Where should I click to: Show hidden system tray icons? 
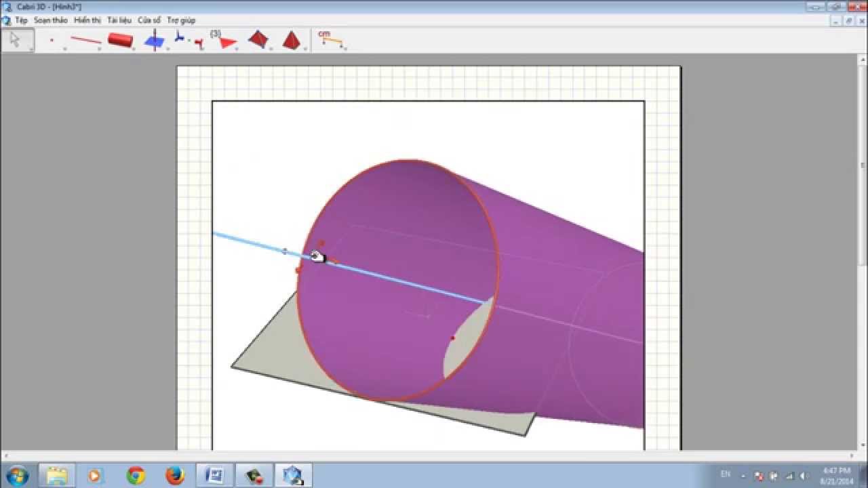(743, 476)
